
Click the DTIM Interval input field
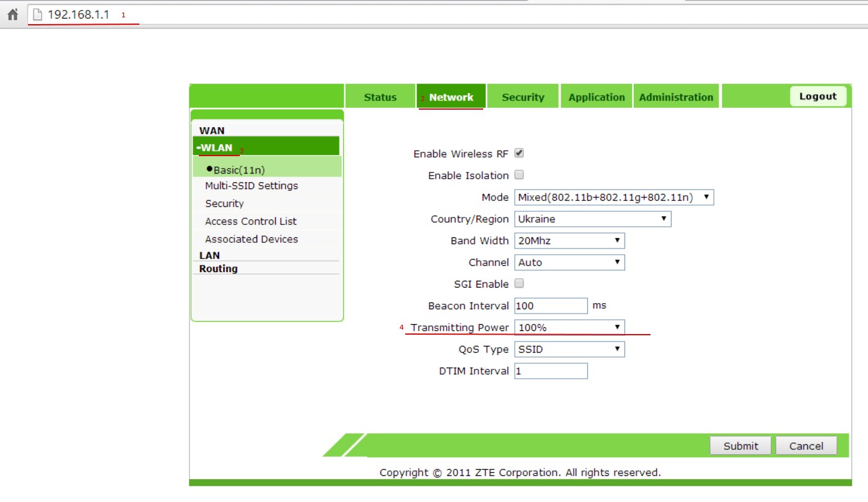point(551,371)
